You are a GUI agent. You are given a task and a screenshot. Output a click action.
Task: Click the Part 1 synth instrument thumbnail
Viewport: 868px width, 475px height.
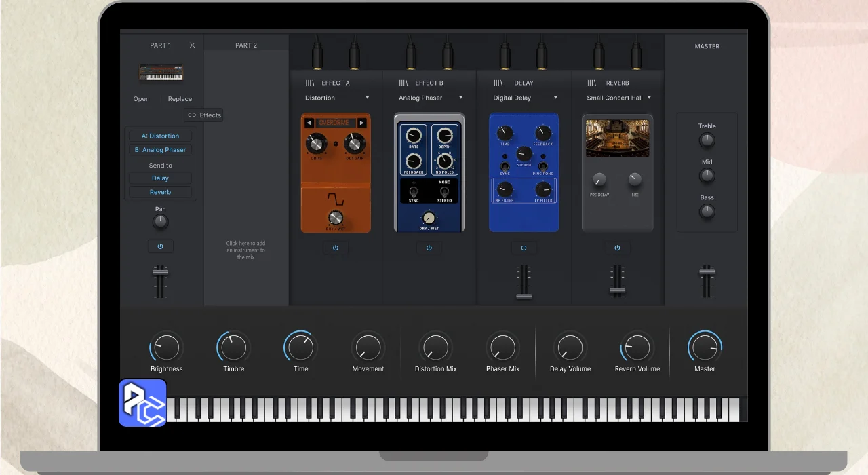point(161,73)
